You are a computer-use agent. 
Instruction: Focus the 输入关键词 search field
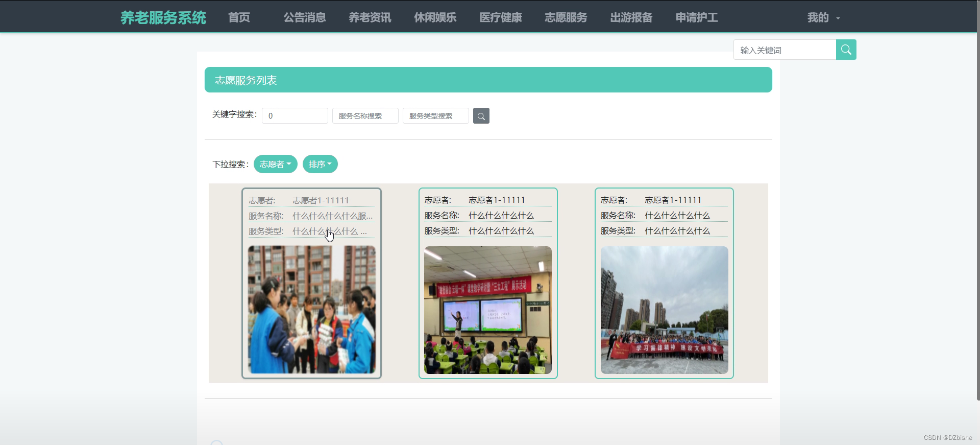pos(785,50)
